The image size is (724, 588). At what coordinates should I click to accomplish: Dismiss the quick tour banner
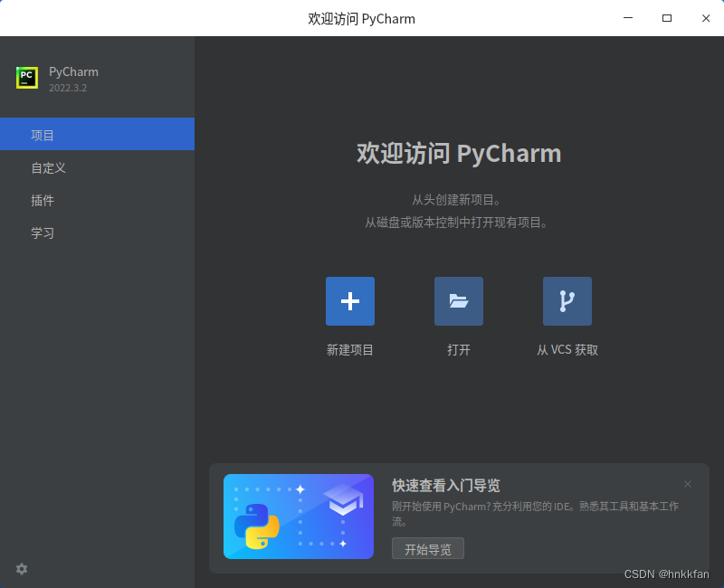tap(688, 484)
